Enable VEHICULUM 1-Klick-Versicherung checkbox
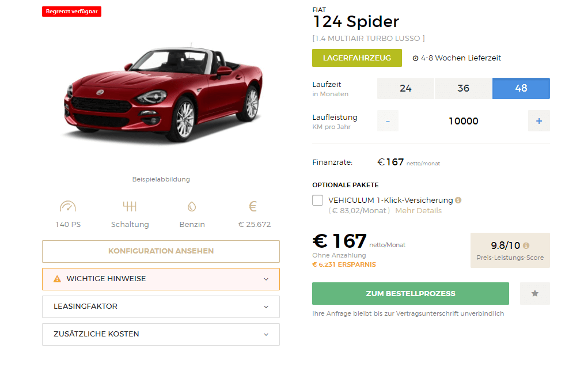Image resolution: width=588 pixels, height=367 pixels. coord(318,200)
